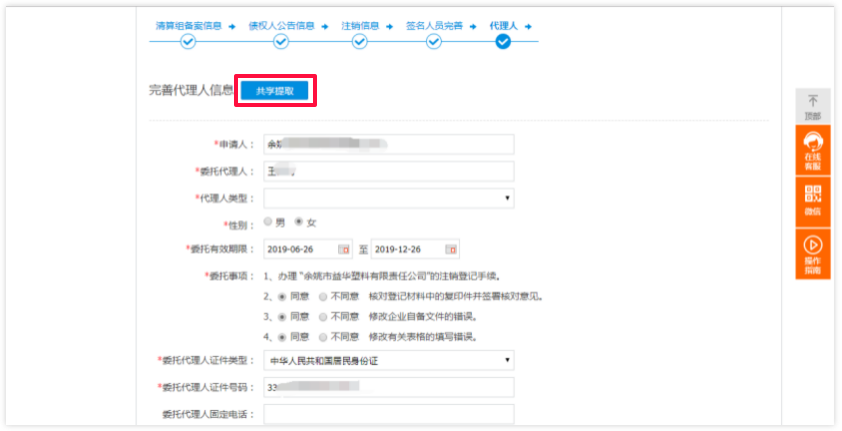The width and height of the screenshot is (842, 431).
Task: Open the 操作指南 guide icon
Action: pos(812,252)
